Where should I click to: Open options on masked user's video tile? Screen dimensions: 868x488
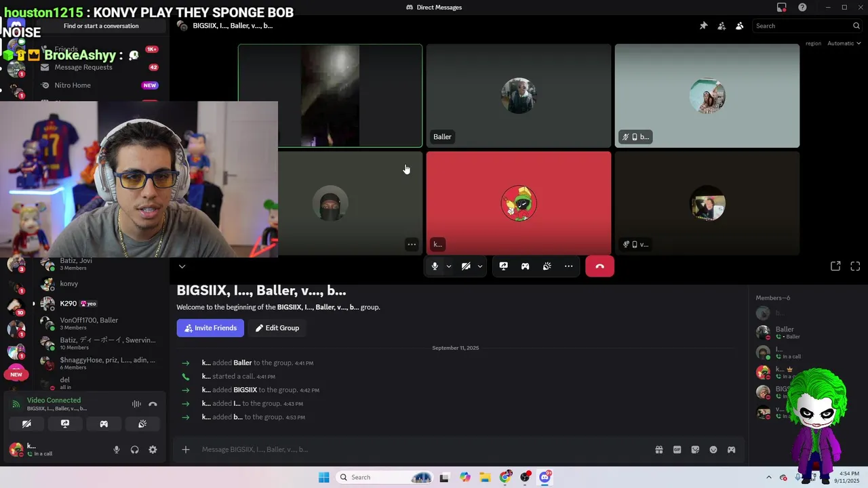[x=412, y=244]
